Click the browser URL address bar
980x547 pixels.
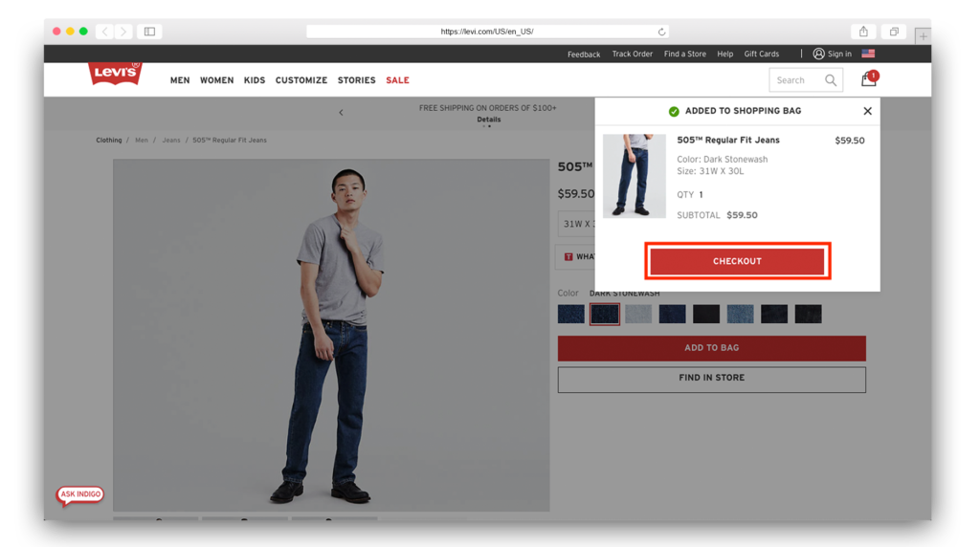487,32
